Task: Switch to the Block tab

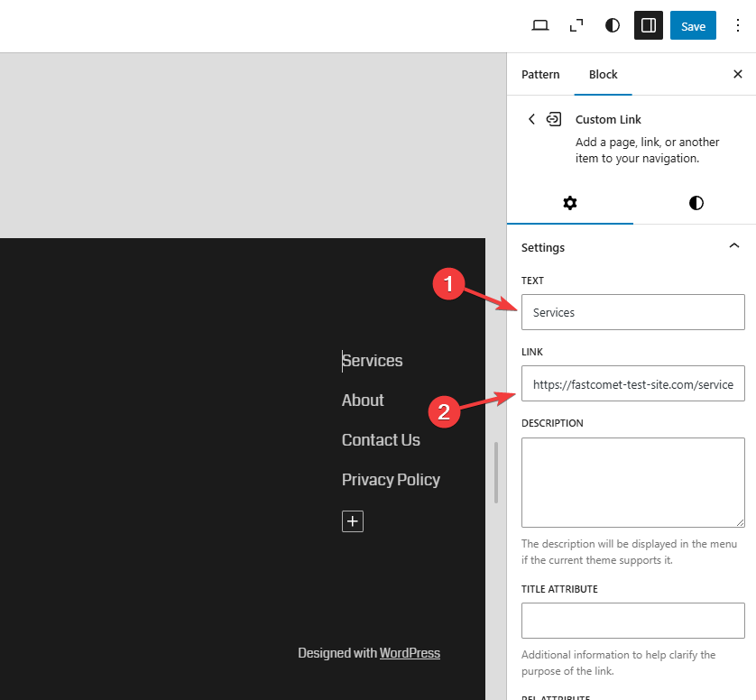Action: (603, 75)
